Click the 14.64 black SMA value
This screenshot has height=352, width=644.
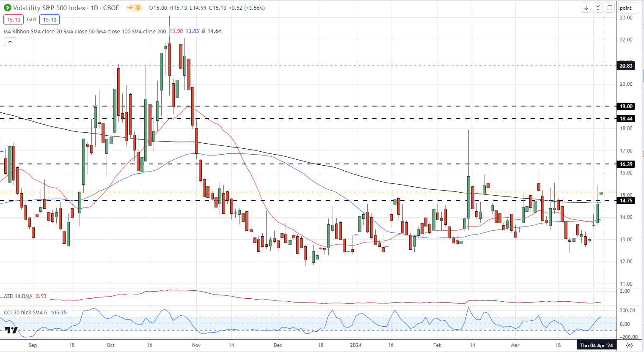coord(214,31)
